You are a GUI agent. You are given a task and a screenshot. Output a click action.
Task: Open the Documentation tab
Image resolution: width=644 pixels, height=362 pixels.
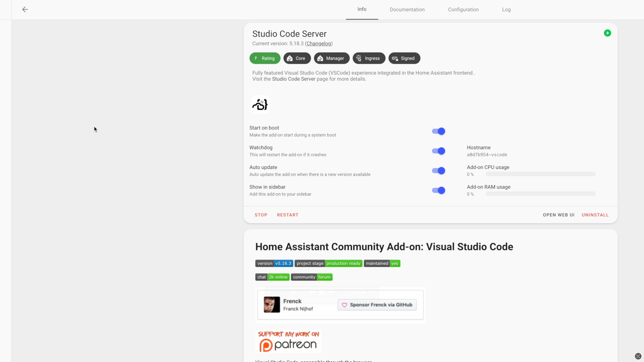(407, 10)
